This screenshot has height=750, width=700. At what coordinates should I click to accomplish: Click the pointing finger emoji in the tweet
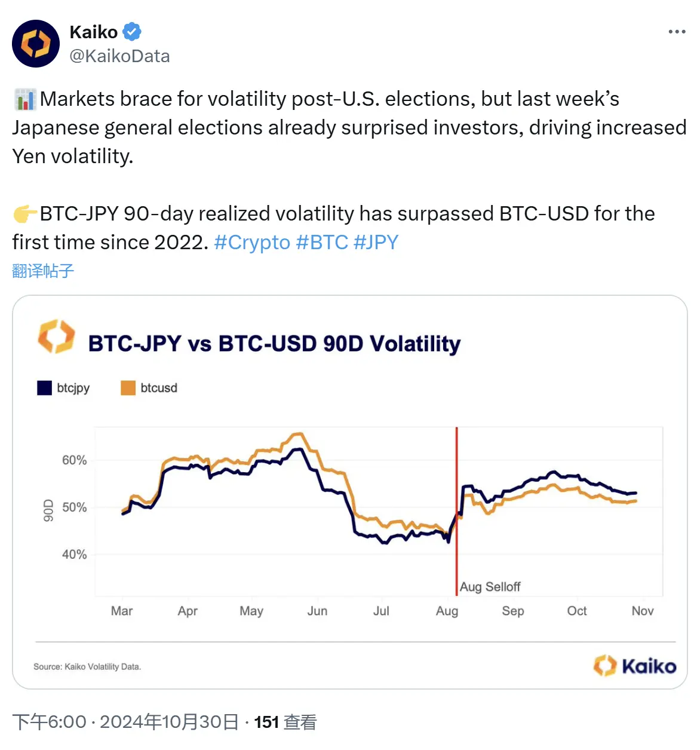pos(23,213)
